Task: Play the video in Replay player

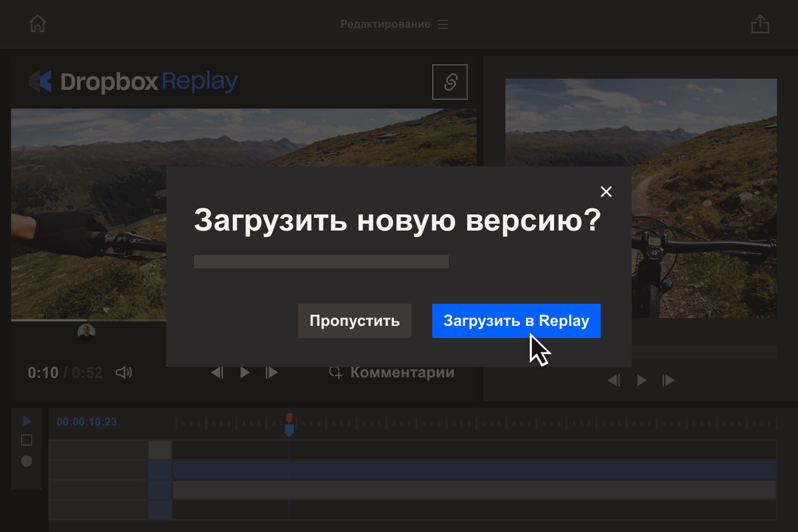Action: [244, 372]
